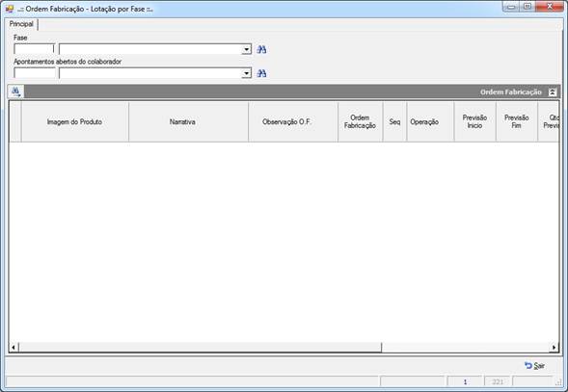Select the Principal tab
Screen dimensions: 568x392
pos(21,24)
